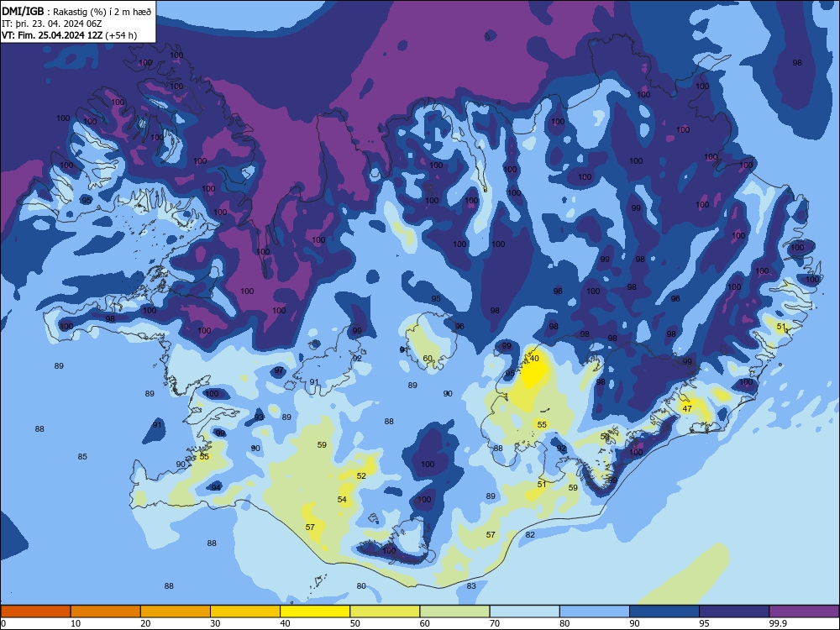Click the initial time line 'IT: þri. 23. 04. 2024 06Z'
This screenshot has height=630, width=840.
(51, 24)
